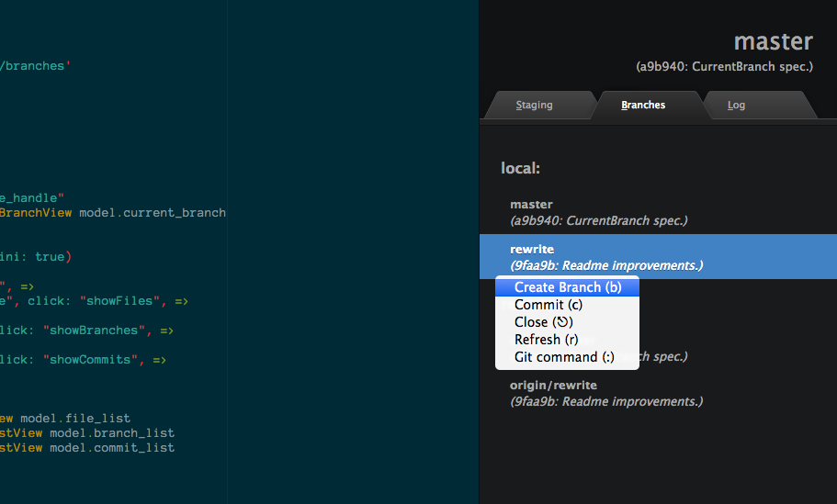Click model.commit_list in the editor
Screen dimensions: 837x504
click(112, 448)
